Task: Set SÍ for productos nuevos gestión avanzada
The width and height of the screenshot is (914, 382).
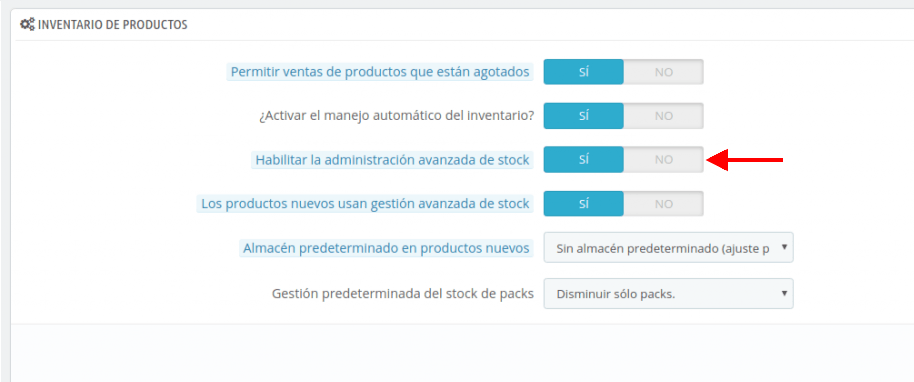Action: pos(583,204)
